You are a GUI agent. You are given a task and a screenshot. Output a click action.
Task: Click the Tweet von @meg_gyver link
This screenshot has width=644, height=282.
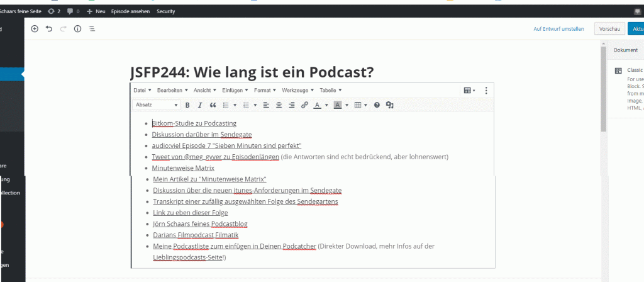click(x=215, y=157)
